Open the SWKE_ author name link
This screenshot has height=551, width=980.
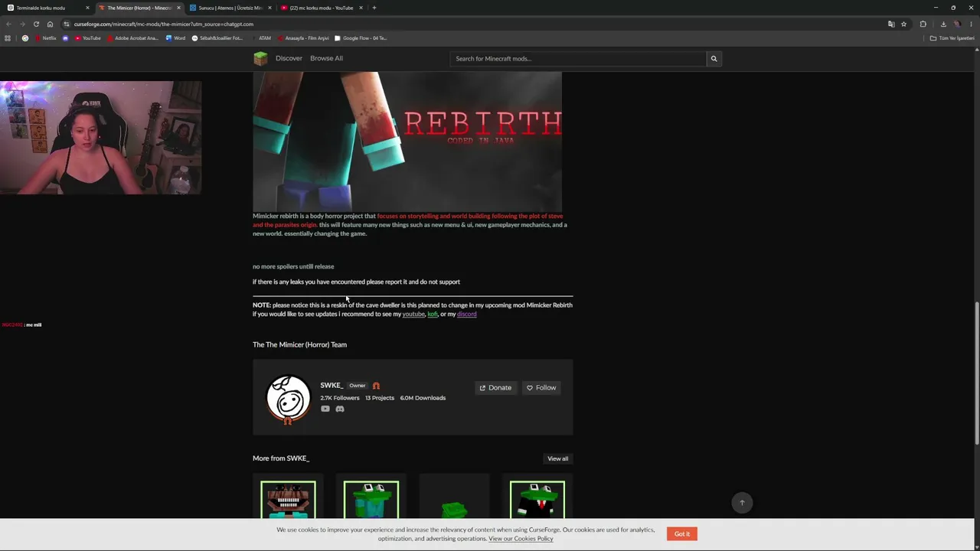[332, 385]
